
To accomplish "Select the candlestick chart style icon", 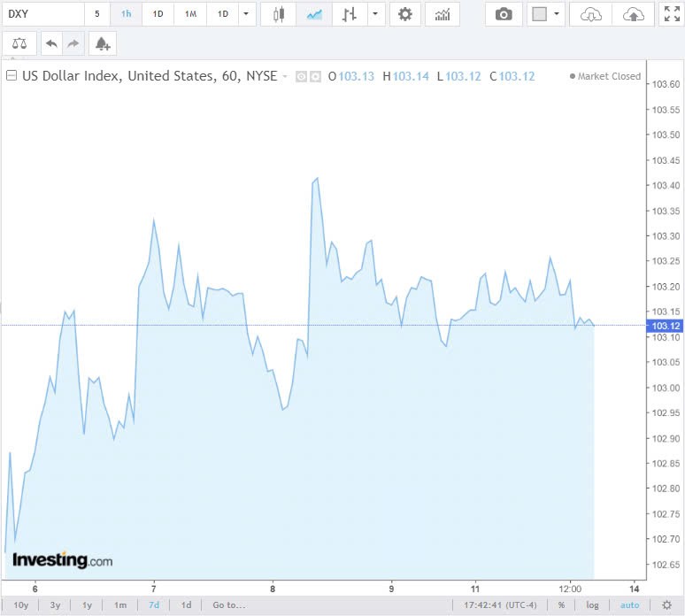I will [279, 14].
